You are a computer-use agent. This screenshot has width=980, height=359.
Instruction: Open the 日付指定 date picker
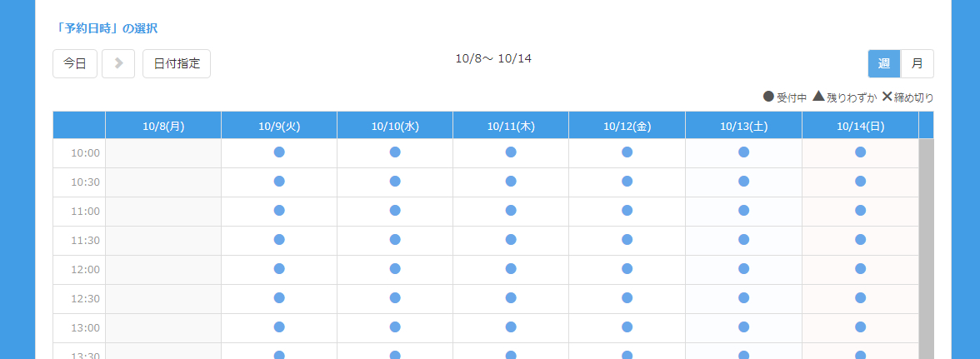point(177,63)
